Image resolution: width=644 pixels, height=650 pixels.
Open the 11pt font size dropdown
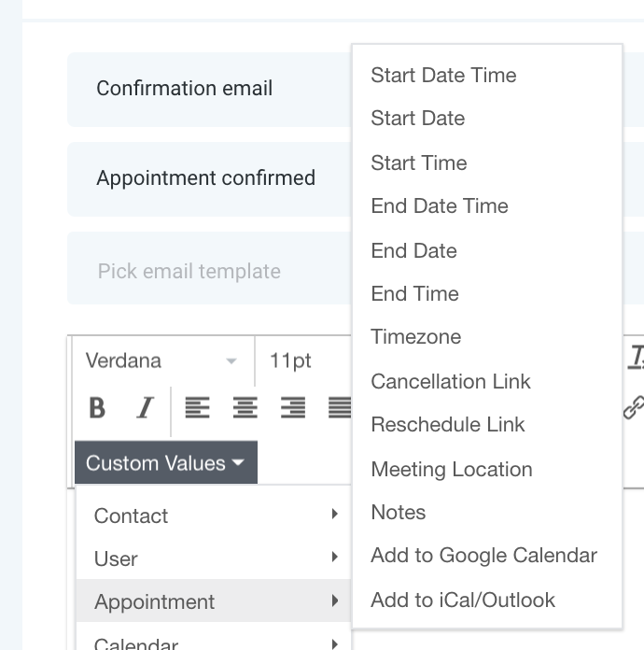304,360
